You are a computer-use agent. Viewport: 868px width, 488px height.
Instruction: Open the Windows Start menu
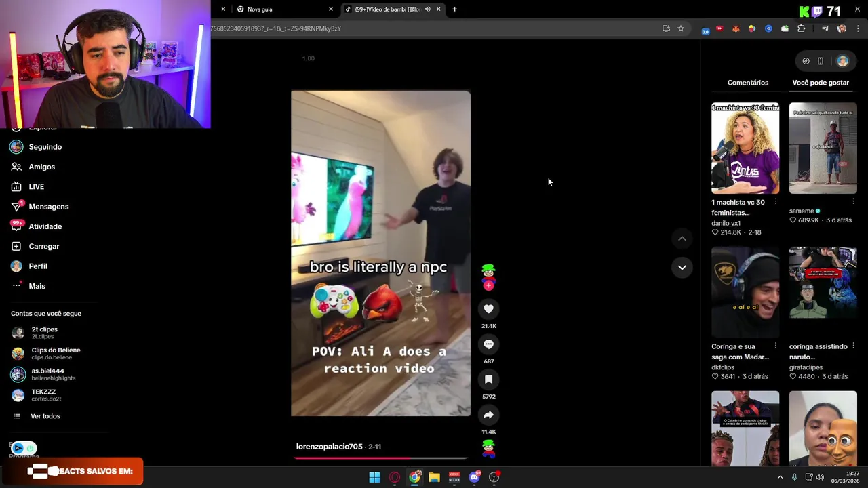click(x=374, y=477)
